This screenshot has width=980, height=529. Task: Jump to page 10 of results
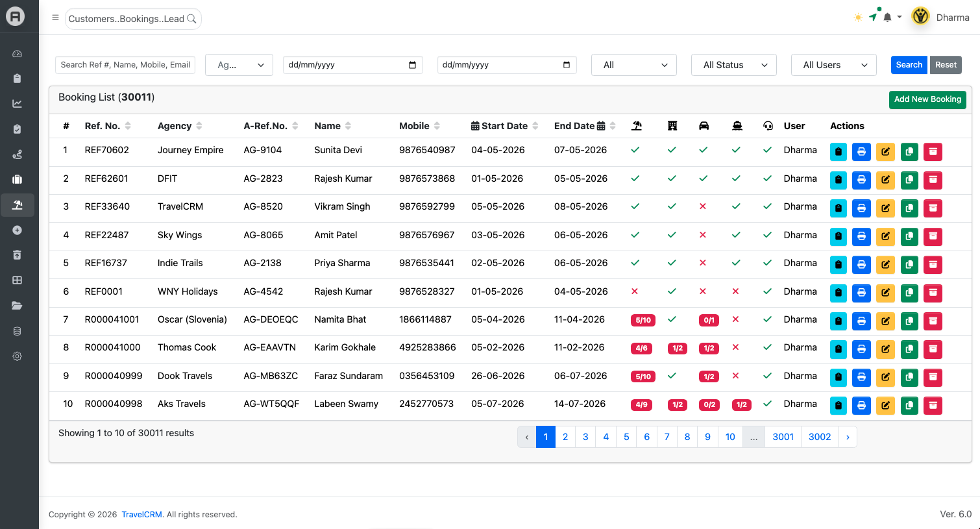(730, 437)
